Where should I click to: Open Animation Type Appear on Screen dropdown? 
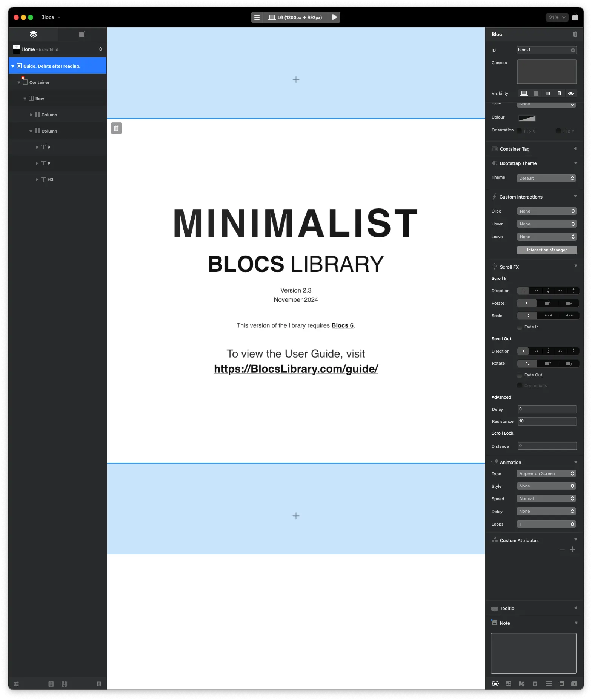(546, 474)
